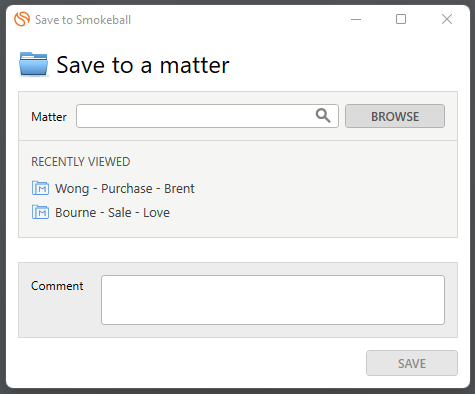Click the blue folder icon beside heading

click(x=33, y=64)
